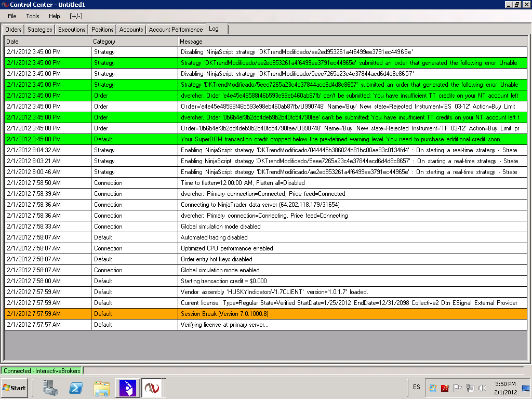Select the 'Current license: Type=Regular' message

coord(353,303)
